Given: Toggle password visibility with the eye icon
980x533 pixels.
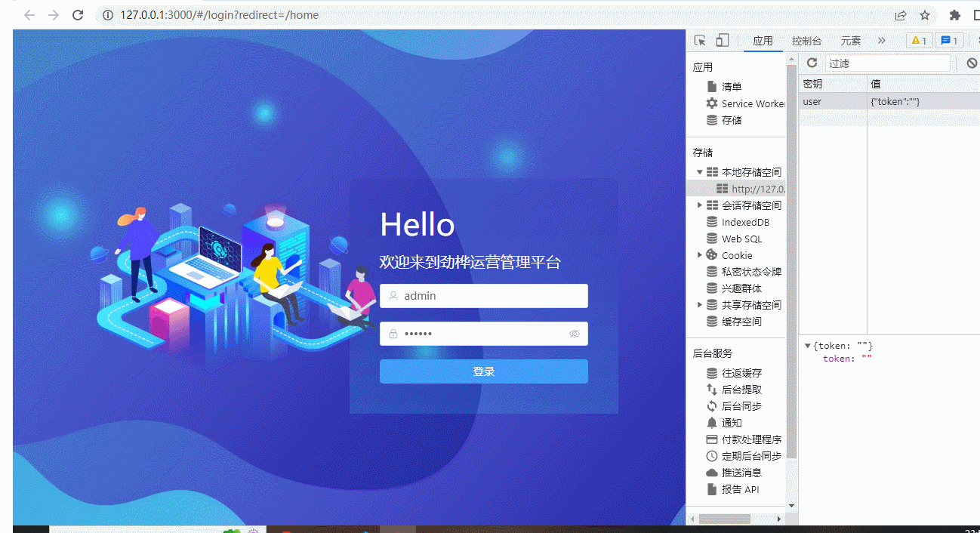Looking at the screenshot, I should click(x=576, y=334).
